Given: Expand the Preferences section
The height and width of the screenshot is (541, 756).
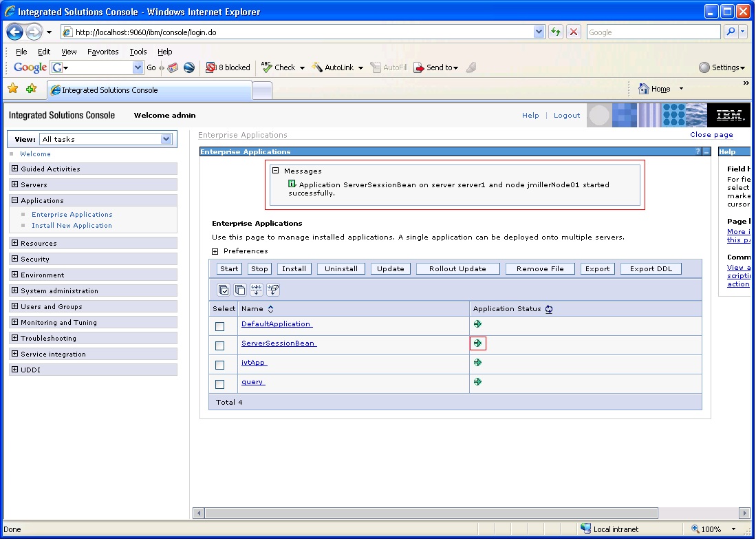Looking at the screenshot, I should click(x=215, y=251).
